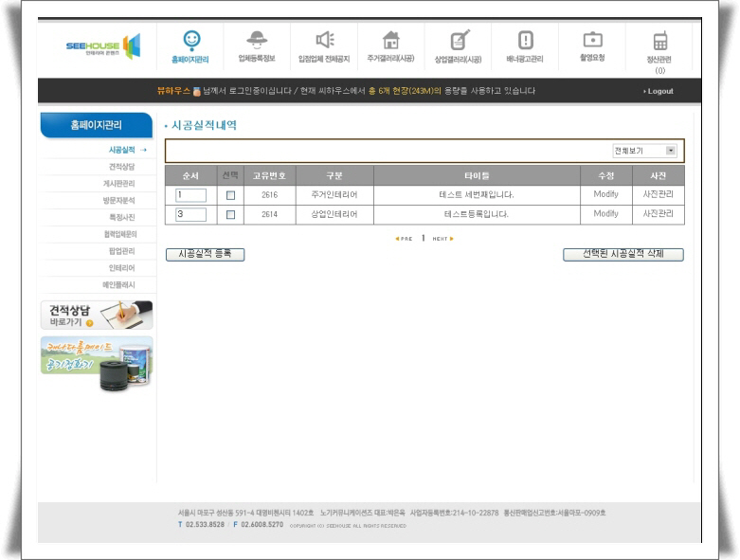The width and height of the screenshot is (740, 560).
Task: Click the 업체등록정보 hat icon
Action: [x=257, y=40]
